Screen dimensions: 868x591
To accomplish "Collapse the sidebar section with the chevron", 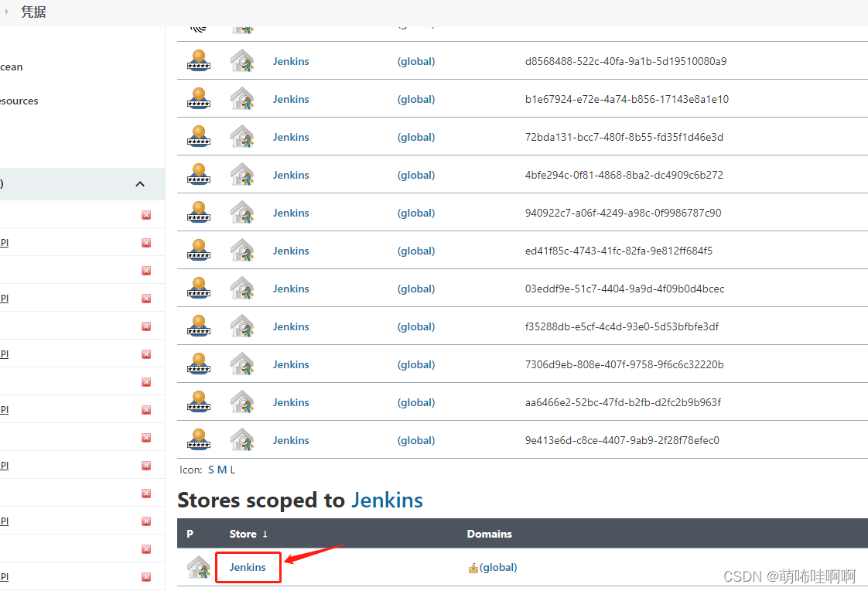I will coord(140,183).
